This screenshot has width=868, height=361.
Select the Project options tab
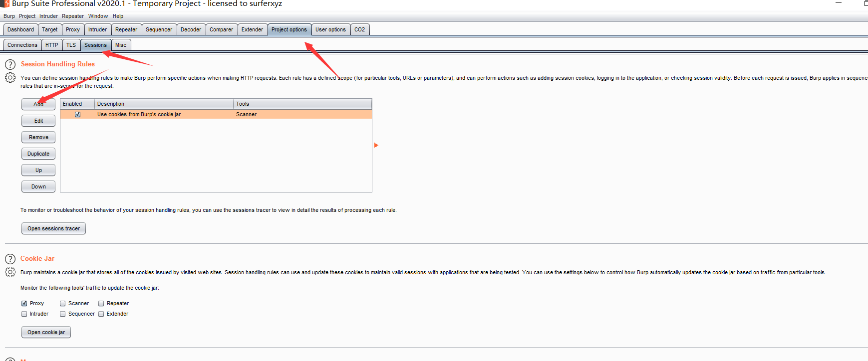289,29
